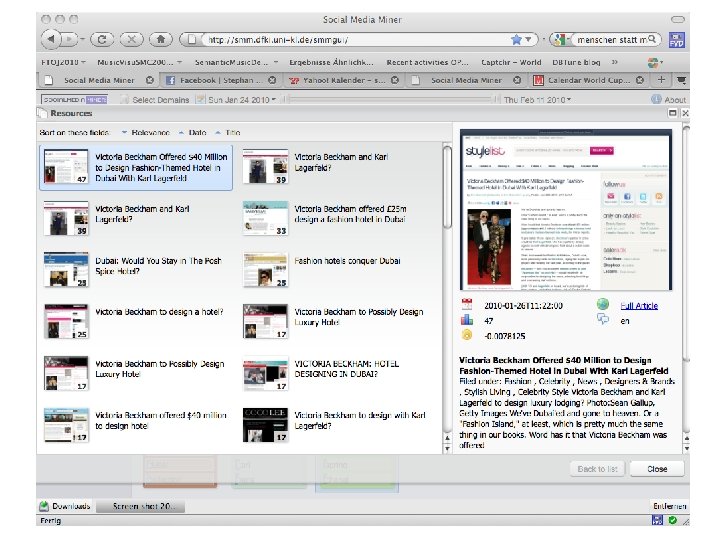Viewport: 720px width, 540px height.
Task: Open the Captchr - World bookmark
Action: pos(511,62)
